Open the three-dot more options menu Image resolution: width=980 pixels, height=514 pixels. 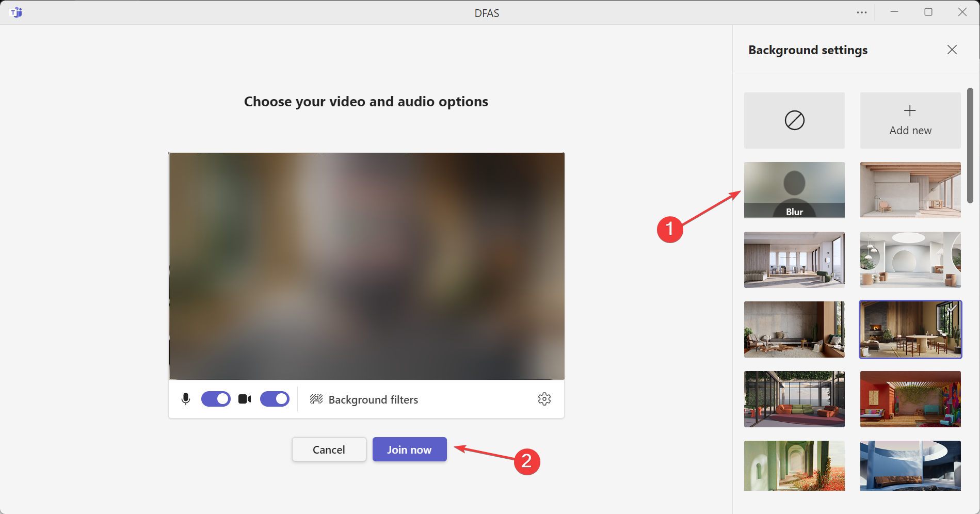(862, 12)
